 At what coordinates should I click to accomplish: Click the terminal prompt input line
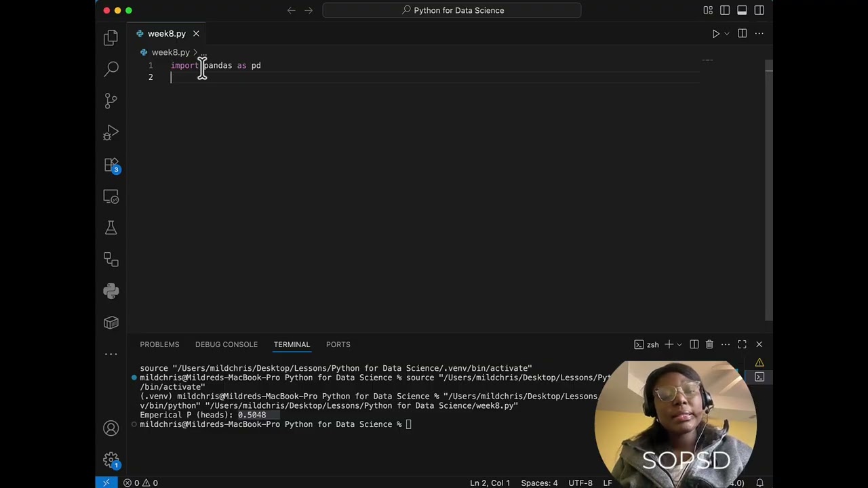coord(275,424)
